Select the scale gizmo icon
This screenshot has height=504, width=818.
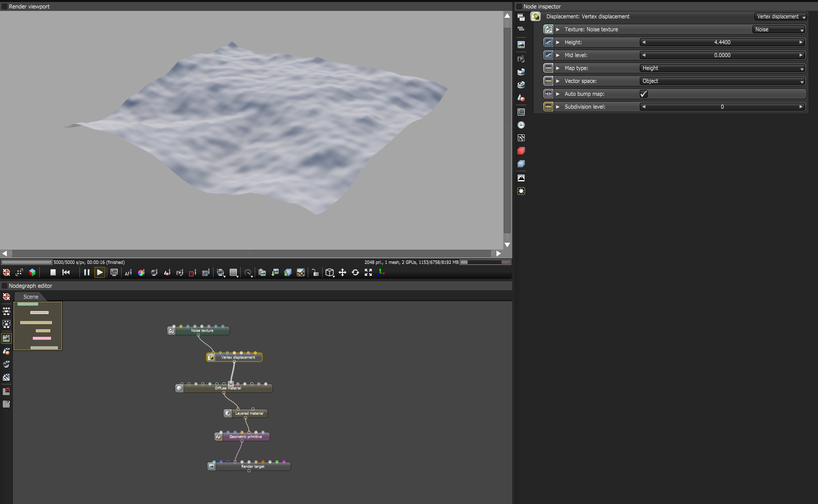tap(368, 272)
